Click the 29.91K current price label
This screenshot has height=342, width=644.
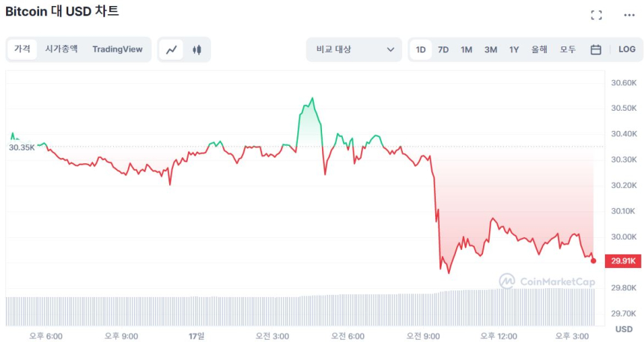[x=624, y=261]
